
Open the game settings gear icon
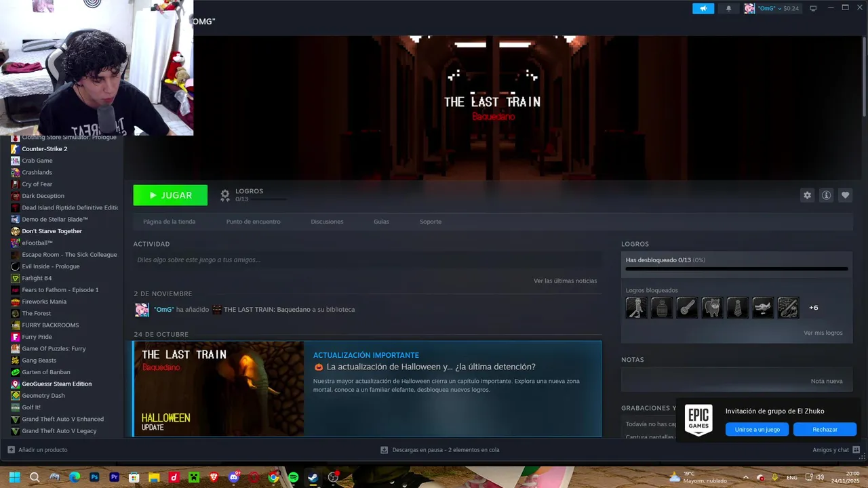pyautogui.click(x=807, y=195)
